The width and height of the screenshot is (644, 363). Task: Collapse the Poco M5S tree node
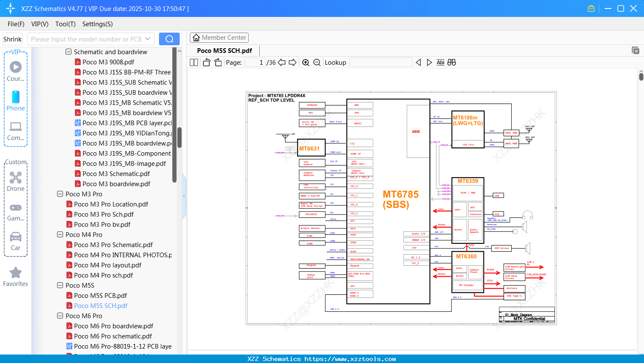coord(60,286)
